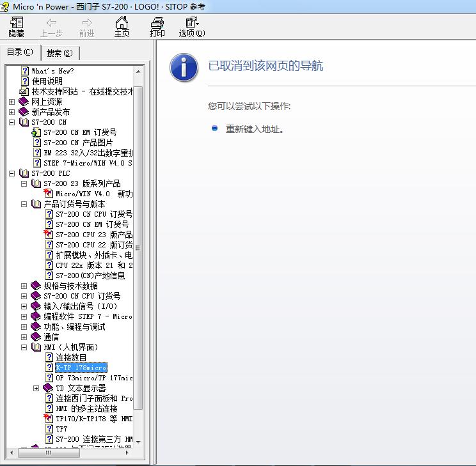The width and height of the screenshot is (476, 466).
Task: Click the tree's vertical scrollbar up arrow
Action: 138,72
